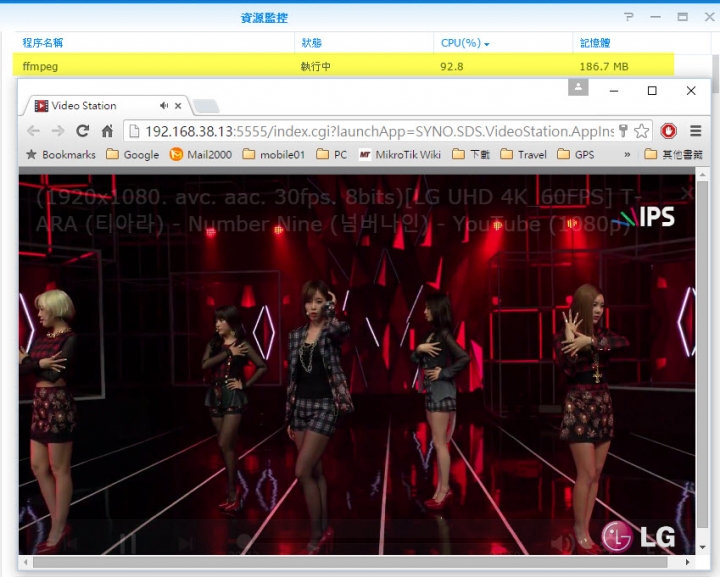The image size is (720, 577).
Task: Click the 執行中 status cell
Action: pos(315,67)
